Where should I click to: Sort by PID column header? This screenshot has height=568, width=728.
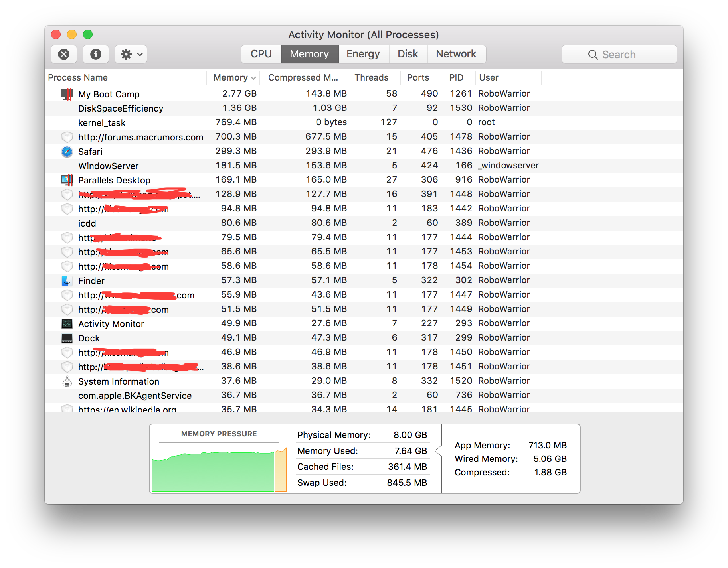(x=458, y=77)
